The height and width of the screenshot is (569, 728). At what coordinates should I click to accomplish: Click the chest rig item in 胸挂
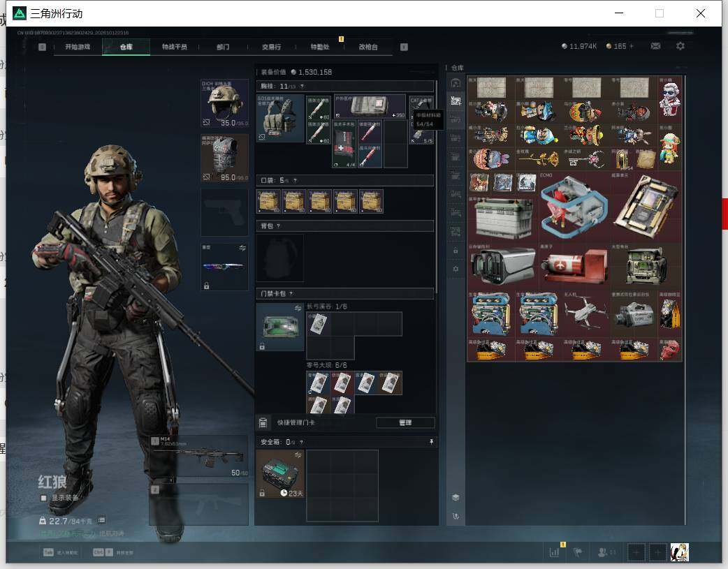[280, 119]
